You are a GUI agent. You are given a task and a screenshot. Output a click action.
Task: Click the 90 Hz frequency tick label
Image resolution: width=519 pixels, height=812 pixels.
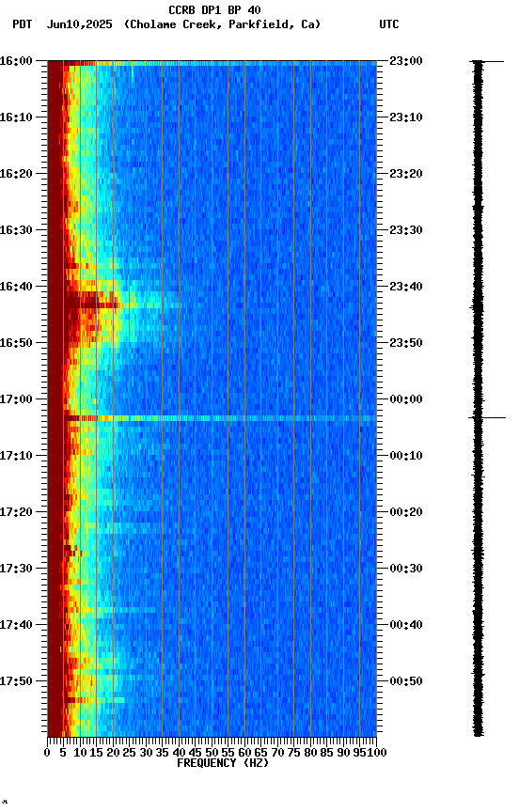click(343, 754)
